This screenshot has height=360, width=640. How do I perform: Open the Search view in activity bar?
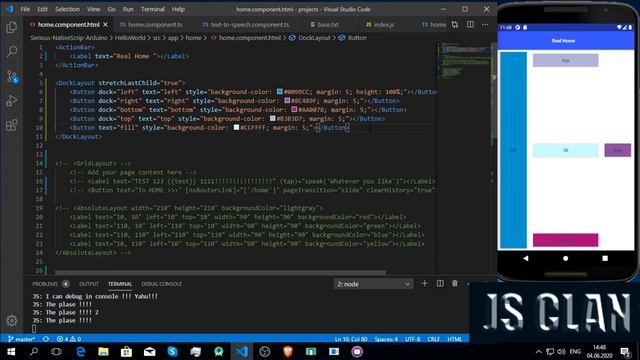pyautogui.click(x=12, y=51)
